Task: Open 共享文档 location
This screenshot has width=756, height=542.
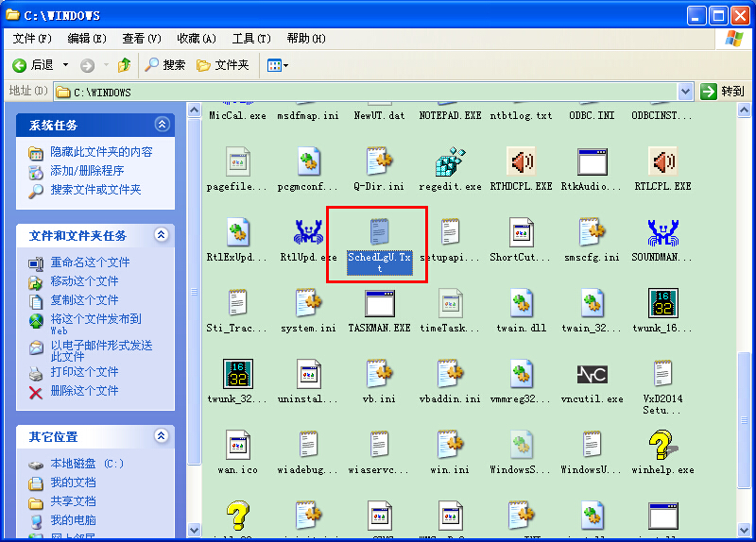Action: [73, 501]
